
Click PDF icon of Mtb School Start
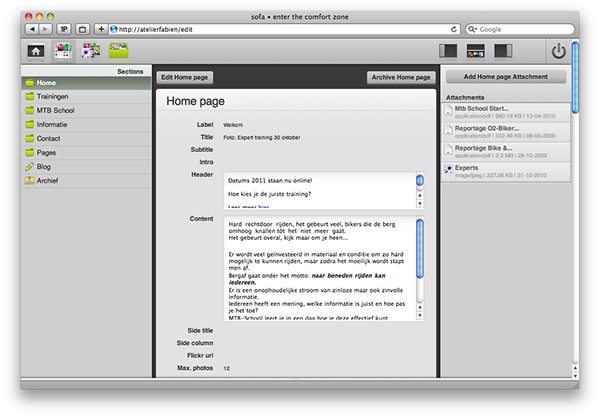coord(448,110)
